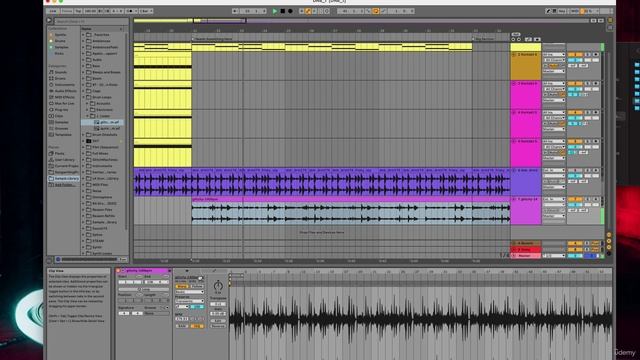The width and height of the screenshot is (640, 360).
Task: Toggle the clip Warp button
Action: click(181, 287)
